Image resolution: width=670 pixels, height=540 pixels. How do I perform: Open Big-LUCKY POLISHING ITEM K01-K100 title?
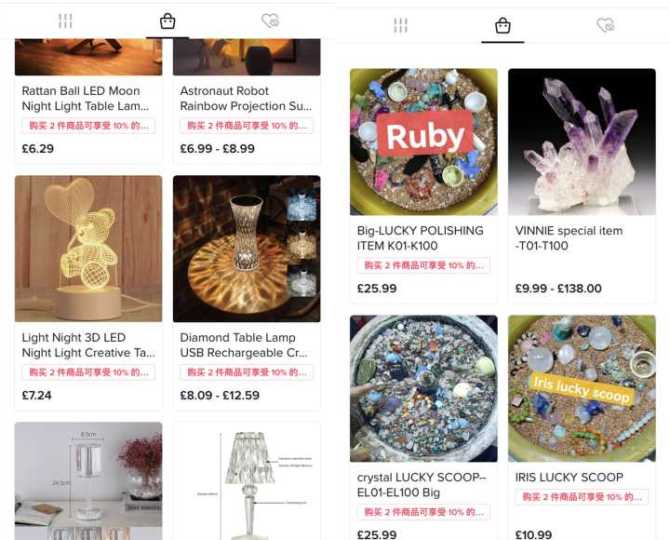(420, 238)
